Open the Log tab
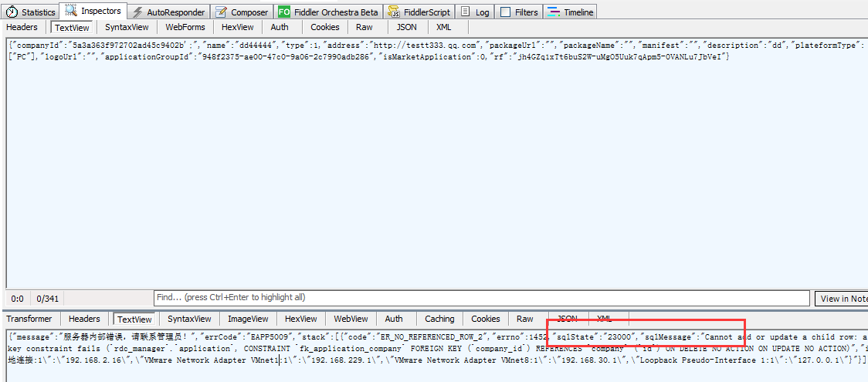The width and height of the screenshot is (868, 382). point(474,12)
